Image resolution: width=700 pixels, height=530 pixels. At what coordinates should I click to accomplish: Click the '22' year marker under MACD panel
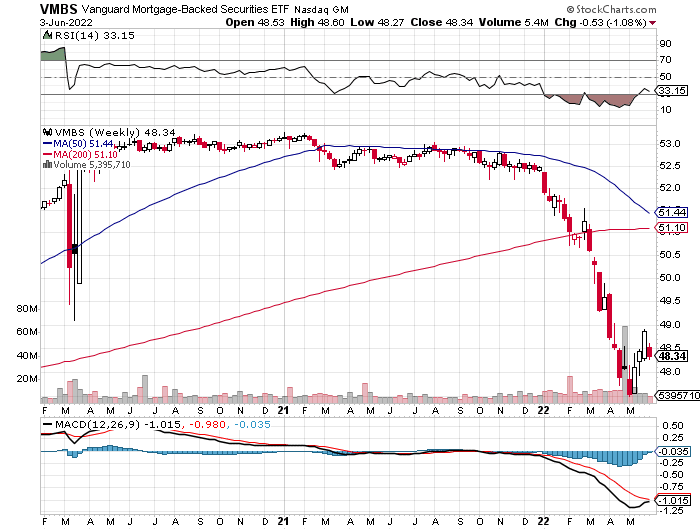(543, 521)
